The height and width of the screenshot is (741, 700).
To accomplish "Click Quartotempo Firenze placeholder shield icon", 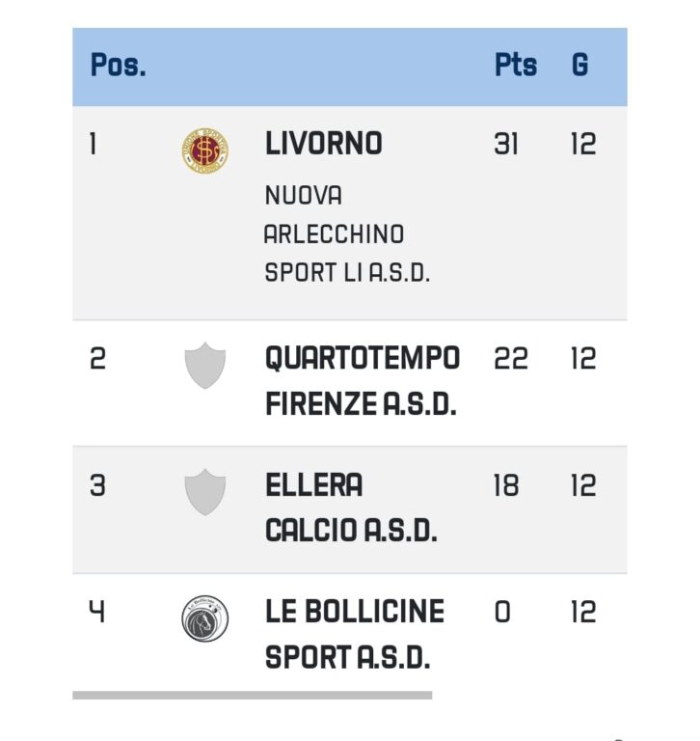I will click(x=205, y=365).
